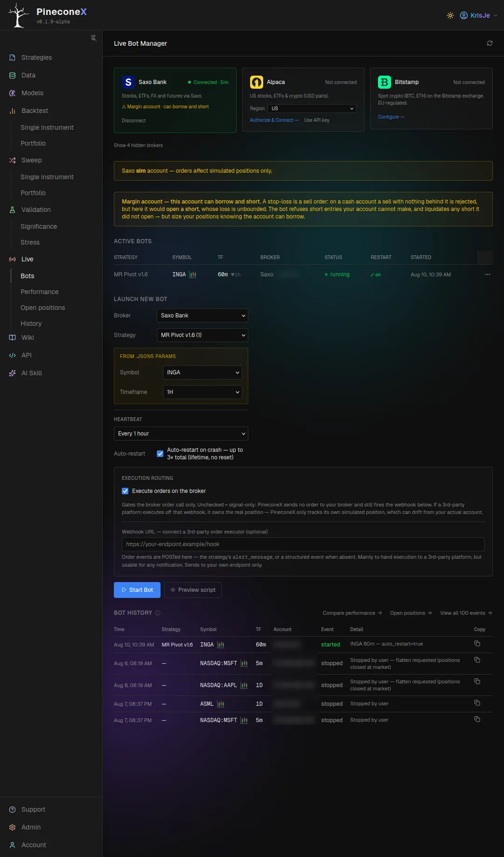The image size is (504, 857).
Task: Click the Validation flask icon
Action: (13, 210)
